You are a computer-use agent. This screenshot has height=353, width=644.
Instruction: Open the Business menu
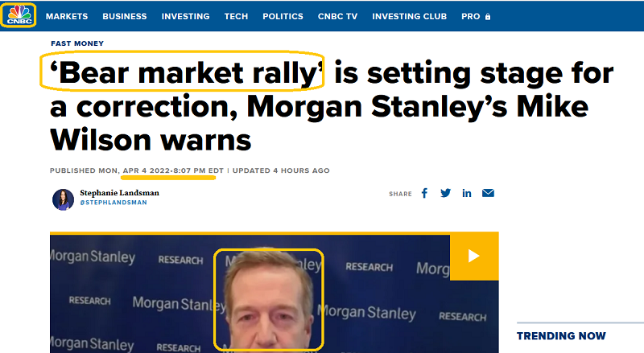coord(125,16)
